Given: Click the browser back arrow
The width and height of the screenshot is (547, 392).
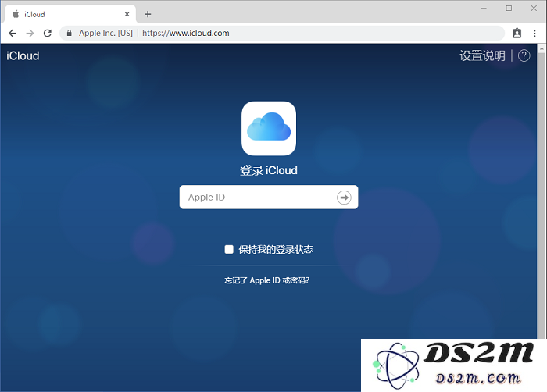Looking at the screenshot, I should (x=13, y=33).
